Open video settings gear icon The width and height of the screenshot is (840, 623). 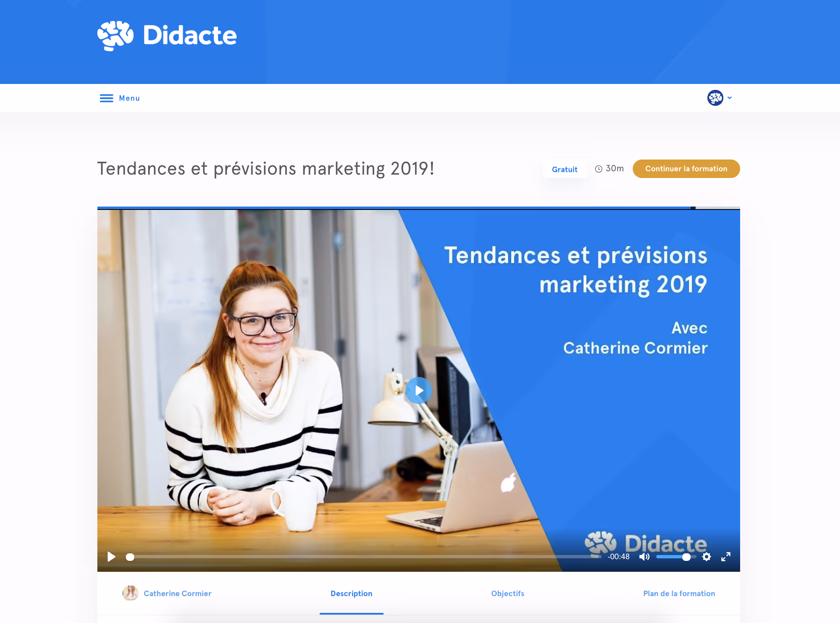tap(707, 557)
